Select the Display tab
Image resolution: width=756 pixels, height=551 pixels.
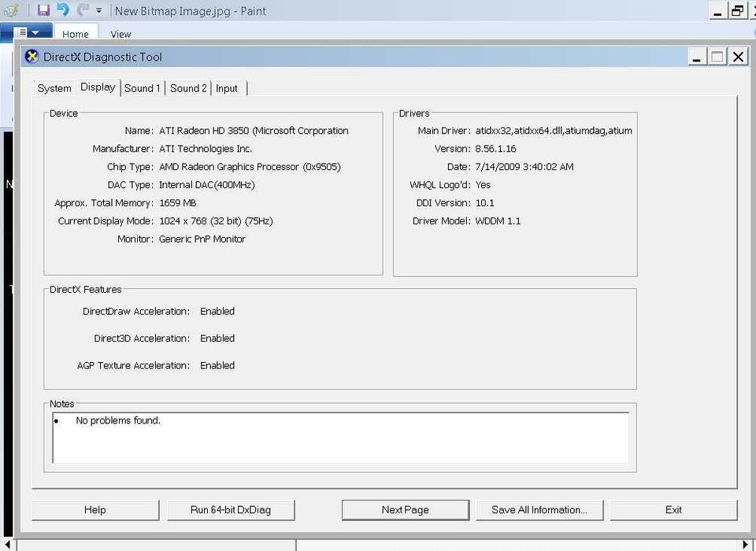coord(98,87)
